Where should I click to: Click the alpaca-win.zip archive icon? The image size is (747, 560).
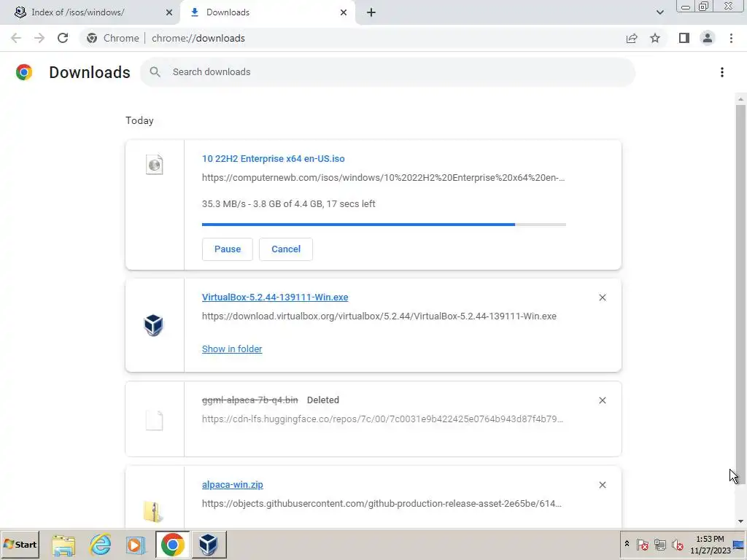pos(153,512)
